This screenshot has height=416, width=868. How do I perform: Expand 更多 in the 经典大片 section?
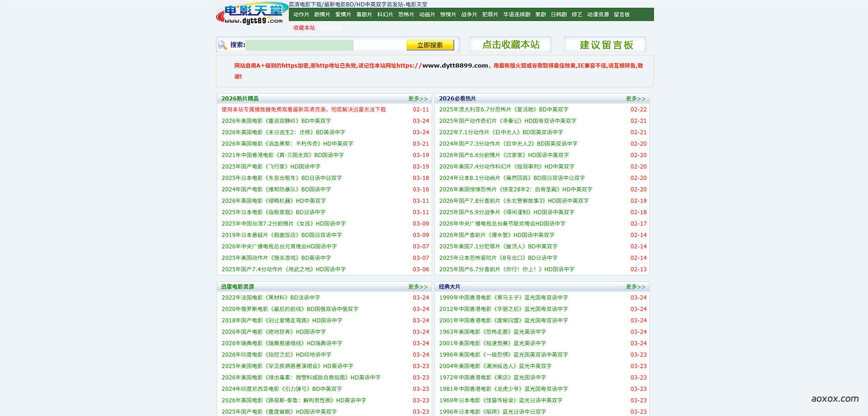[x=635, y=287]
